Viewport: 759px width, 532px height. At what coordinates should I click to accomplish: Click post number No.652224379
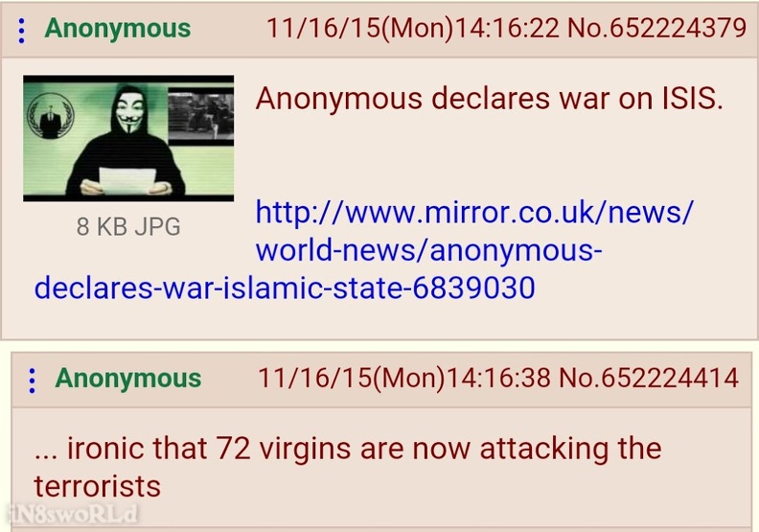pos(656,28)
